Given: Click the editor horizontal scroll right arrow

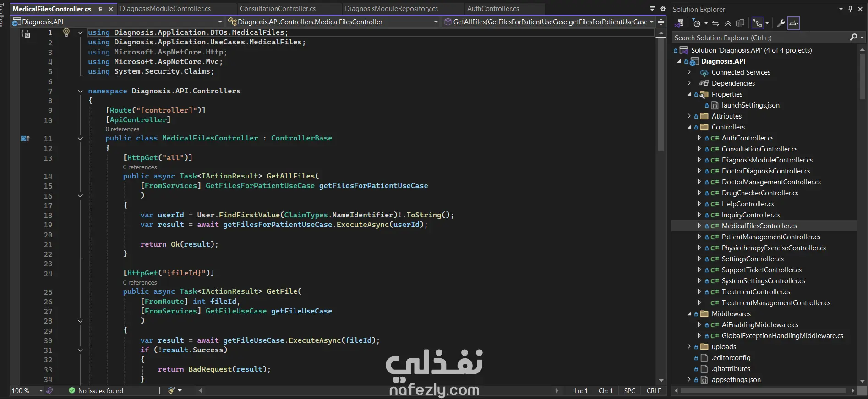Looking at the screenshot, I should tap(557, 391).
